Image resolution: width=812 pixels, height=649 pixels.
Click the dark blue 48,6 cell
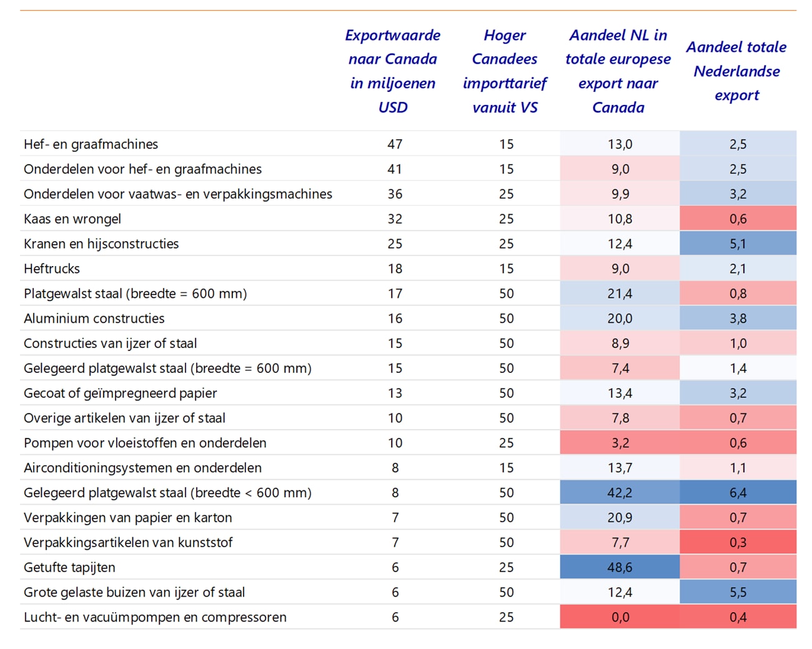tap(620, 567)
